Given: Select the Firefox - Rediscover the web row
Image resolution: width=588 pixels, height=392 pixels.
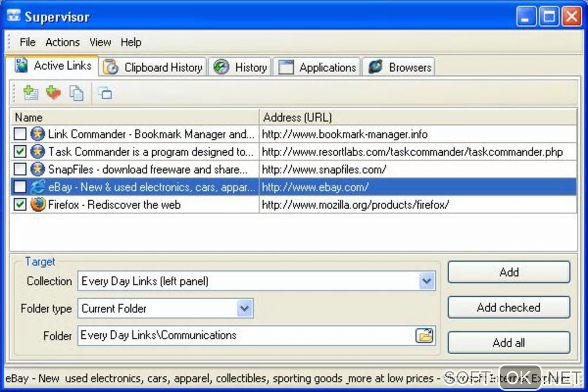Looking at the screenshot, I should (x=293, y=205).
